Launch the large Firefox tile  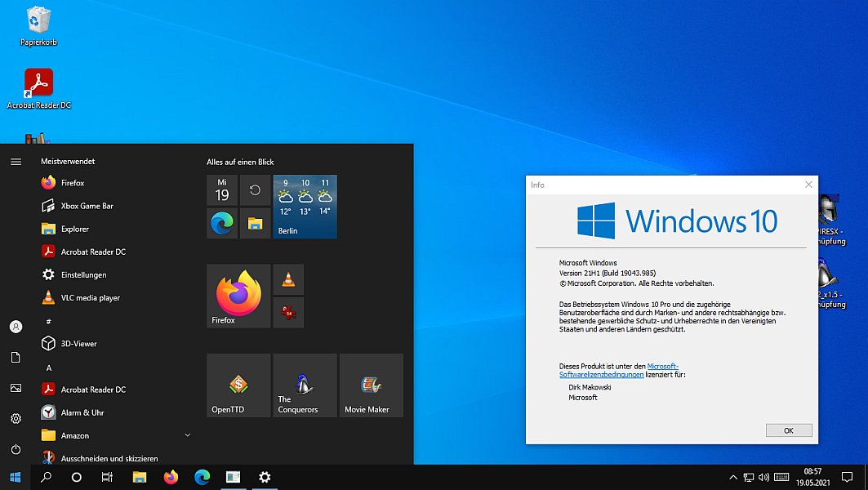coord(238,296)
